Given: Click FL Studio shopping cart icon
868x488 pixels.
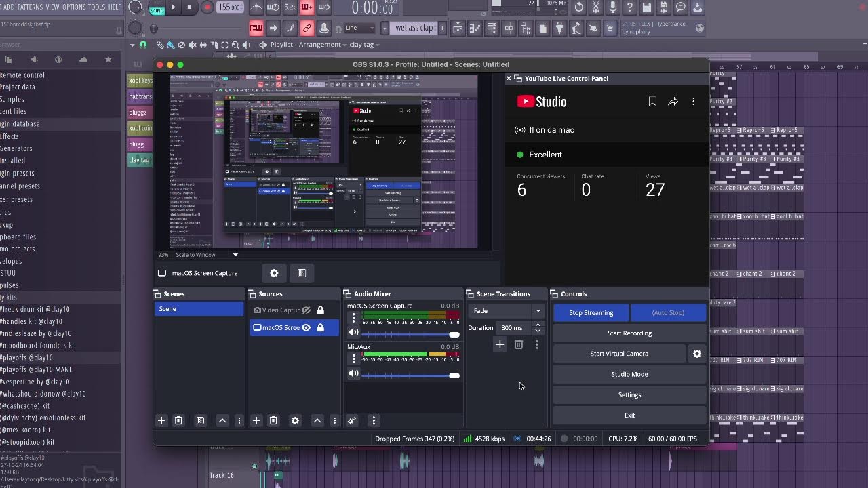Looking at the screenshot, I should (610, 28).
